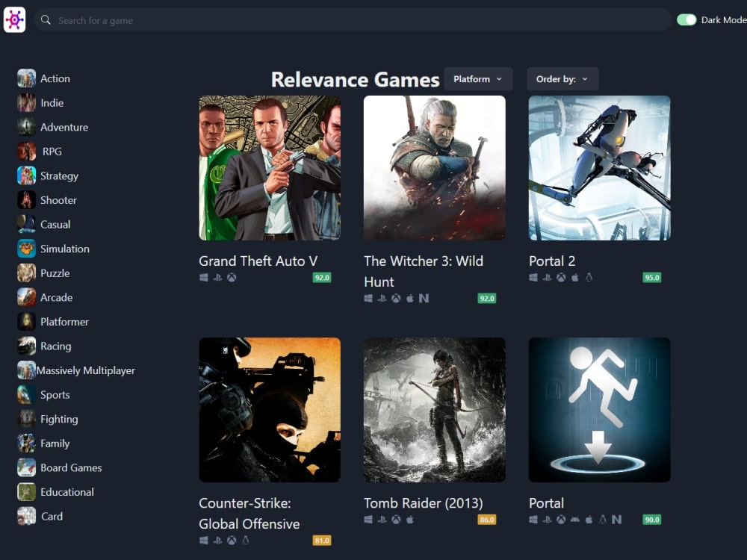Choose Massively Multiplayer genre label

pos(86,370)
